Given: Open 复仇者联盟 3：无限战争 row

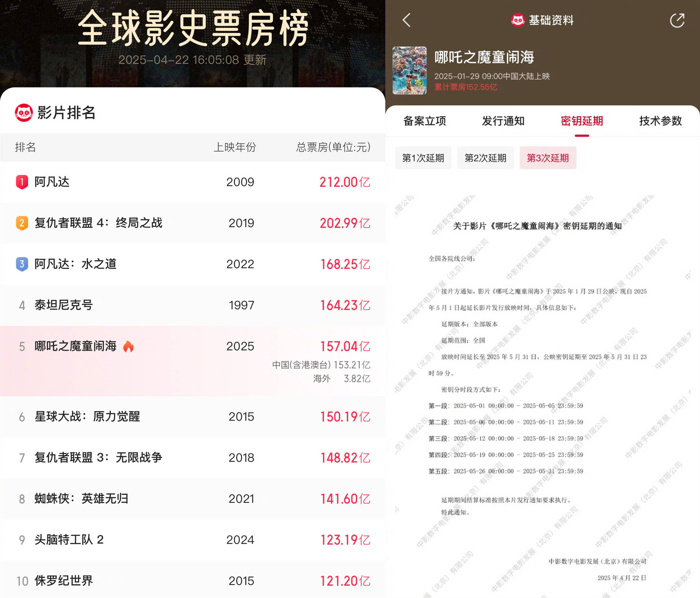Looking at the screenshot, I should (193, 458).
